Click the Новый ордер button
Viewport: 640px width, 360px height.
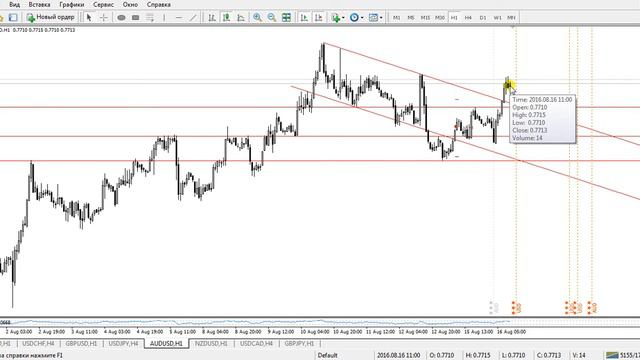[51, 17]
